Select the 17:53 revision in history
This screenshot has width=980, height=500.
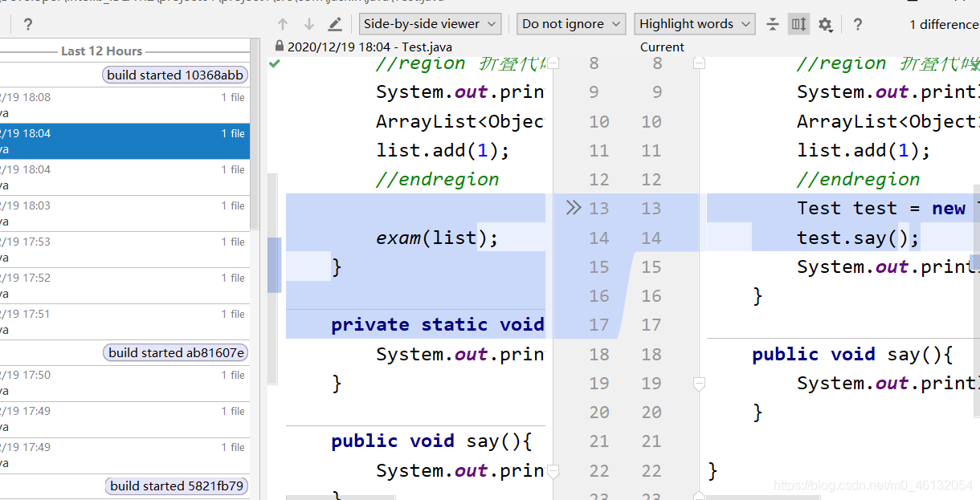tap(125, 250)
